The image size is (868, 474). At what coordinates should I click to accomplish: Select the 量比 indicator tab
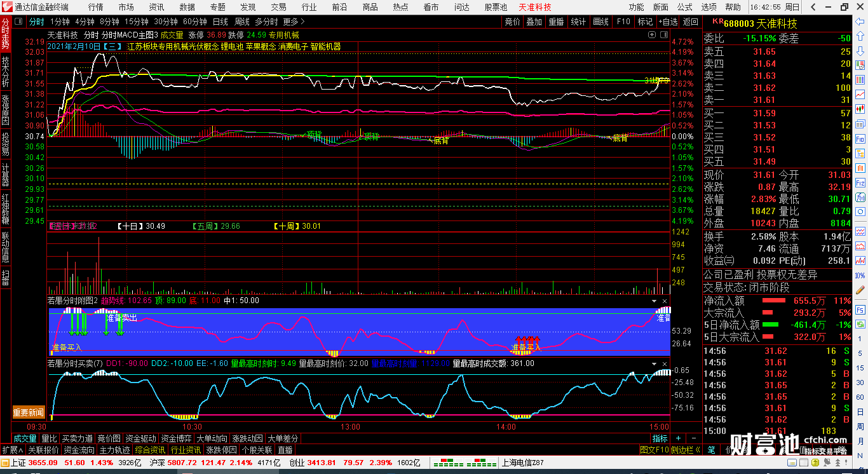49,438
